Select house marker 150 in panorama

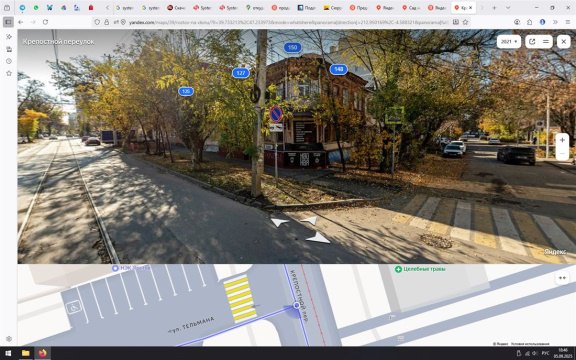[x=292, y=47]
